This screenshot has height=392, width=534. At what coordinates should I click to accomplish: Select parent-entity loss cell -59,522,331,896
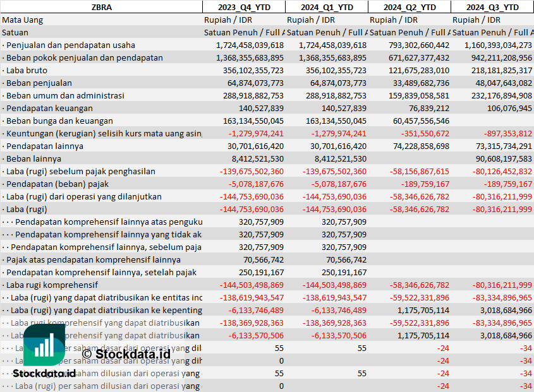pos(419,297)
